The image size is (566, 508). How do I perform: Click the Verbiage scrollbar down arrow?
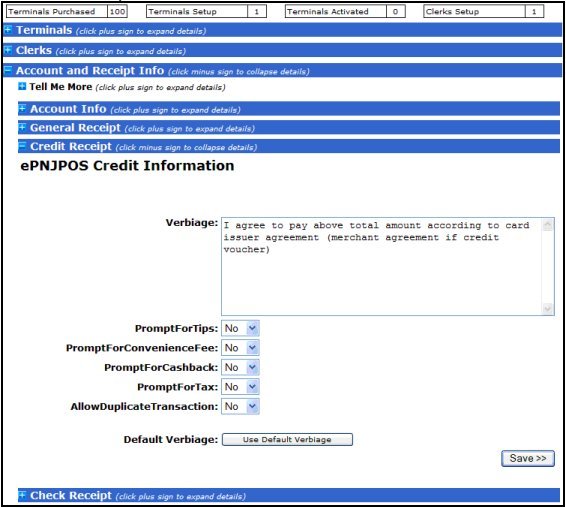click(x=548, y=309)
